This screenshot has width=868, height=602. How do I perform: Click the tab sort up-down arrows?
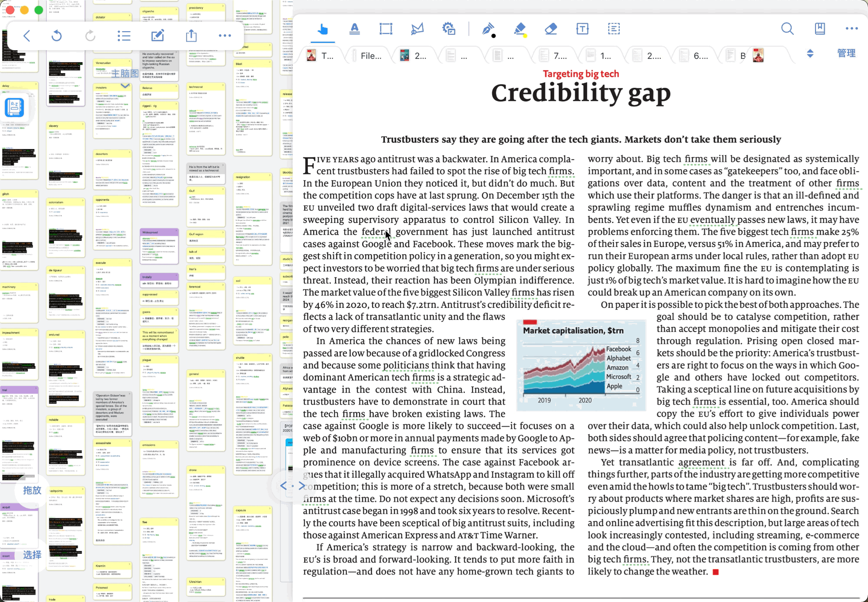pos(810,53)
